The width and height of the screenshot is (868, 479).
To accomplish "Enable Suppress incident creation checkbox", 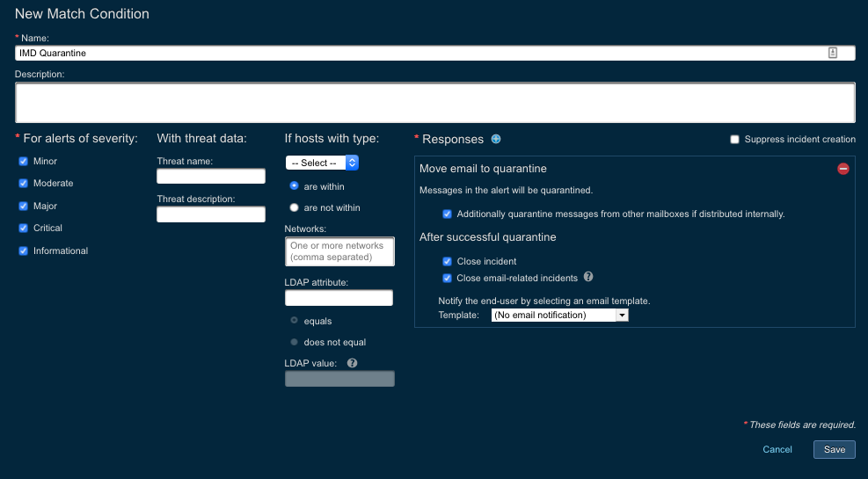I will pos(734,139).
